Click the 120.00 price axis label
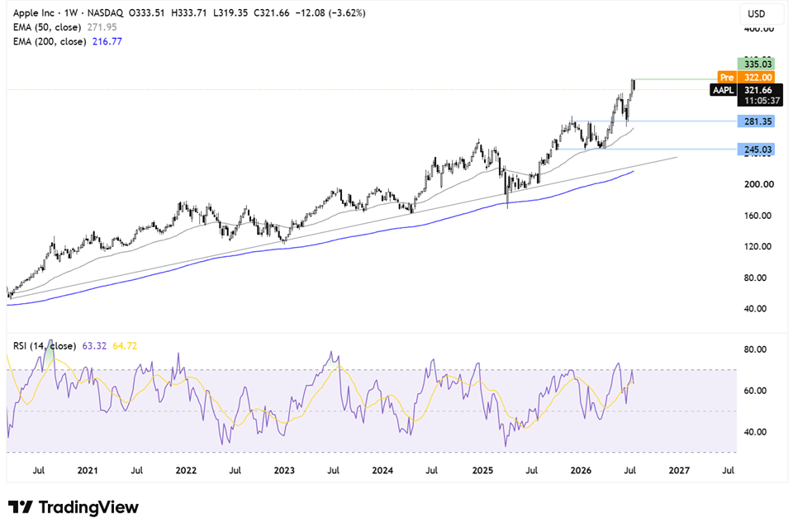812x532 pixels. tap(757, 246)
